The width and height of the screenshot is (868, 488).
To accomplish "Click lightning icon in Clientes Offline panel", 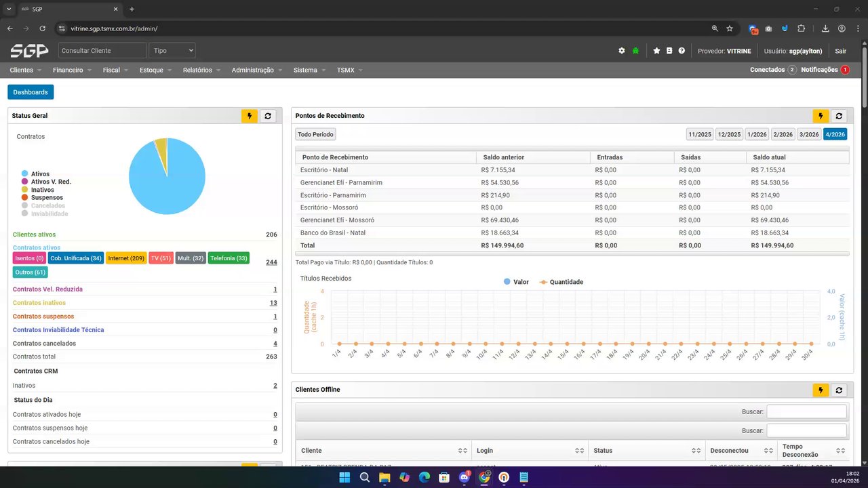I will click(x=821, y=390).
